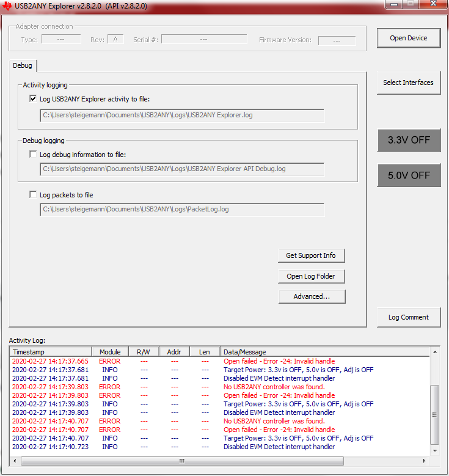Click the adapter Type field
This screenshot has height=476, width=449.
[x=61, y=40]
